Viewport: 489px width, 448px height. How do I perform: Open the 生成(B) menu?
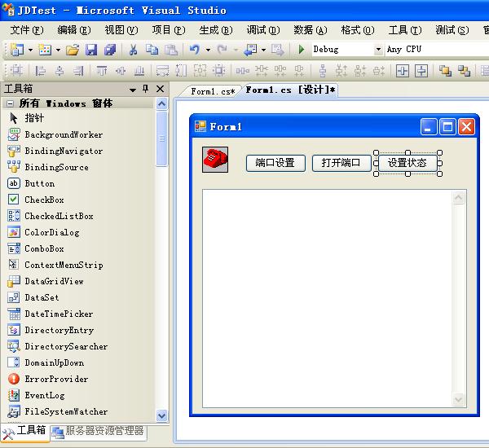point(216,30)
